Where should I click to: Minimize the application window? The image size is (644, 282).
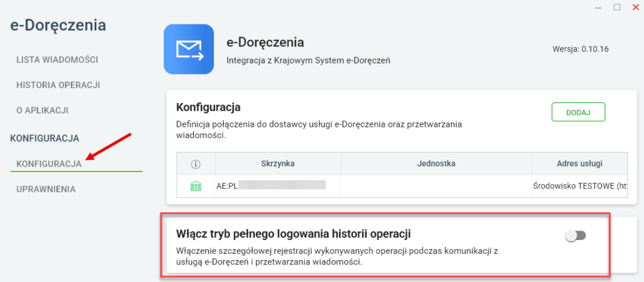[x=598, y=7]
